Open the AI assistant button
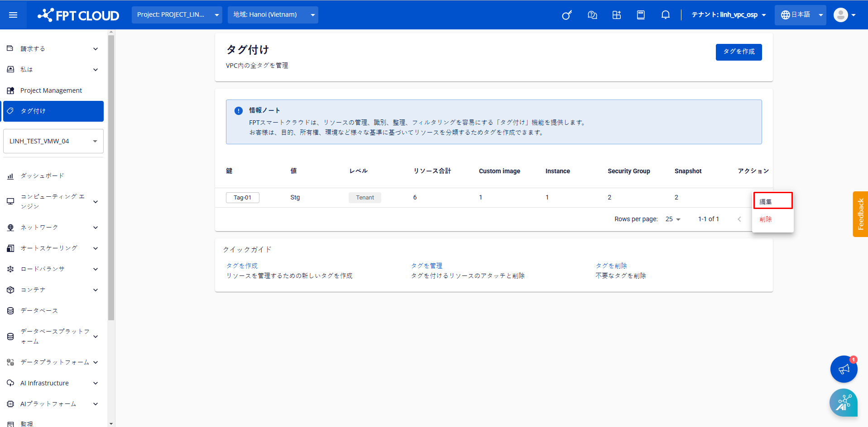The image size is (868, 427). coord(844,403)
